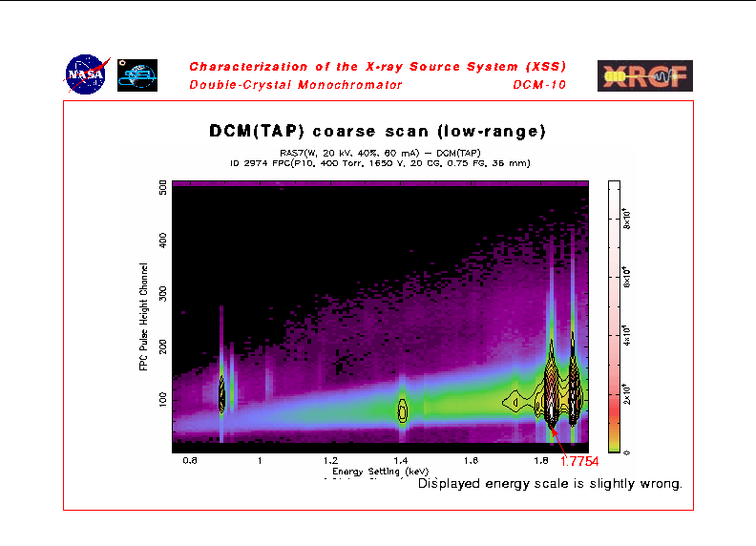The width and height of the screenshot is (756, 546).
Task: Click the brightest white contour peak
Action: point(552,401)
